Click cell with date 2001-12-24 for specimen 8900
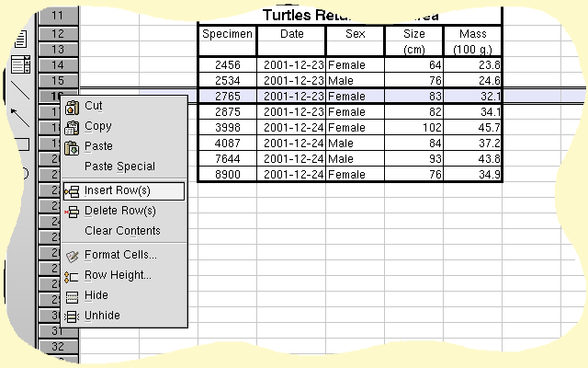588x368 pixels. 292,175
